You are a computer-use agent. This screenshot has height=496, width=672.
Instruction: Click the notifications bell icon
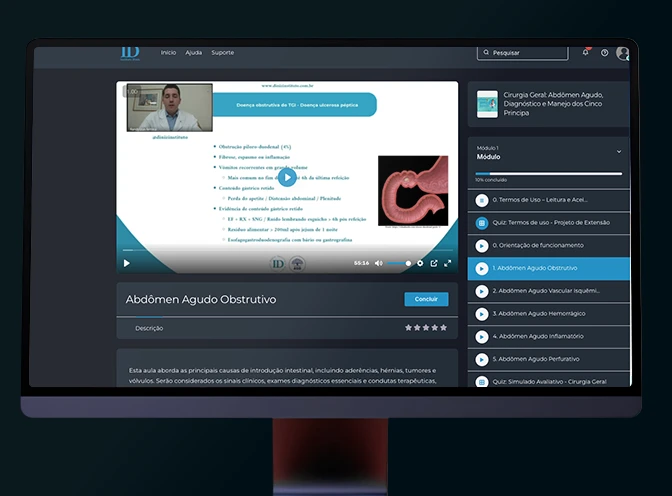[x=586, y=52]
